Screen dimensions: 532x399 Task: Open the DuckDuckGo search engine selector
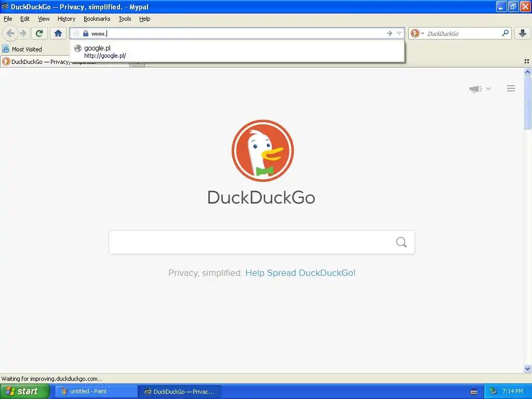pyautogui.click(x=417, y=33)
